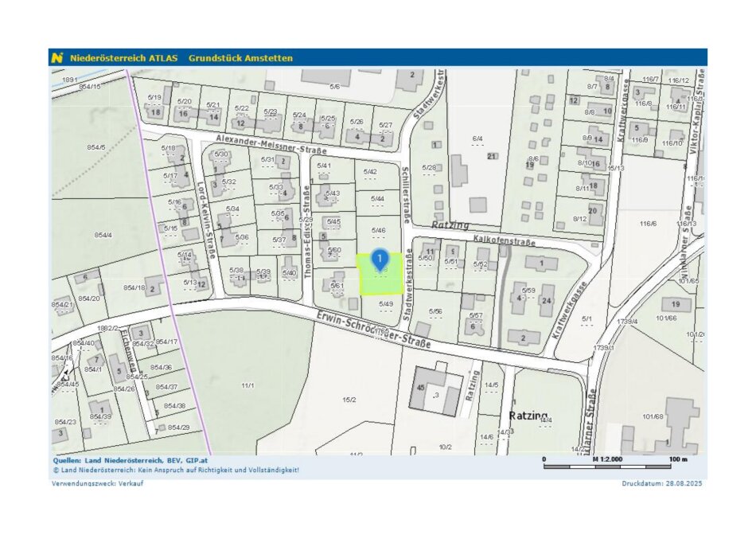Click parcel label 5/21

pyautogui.click(x=213, y=104)
